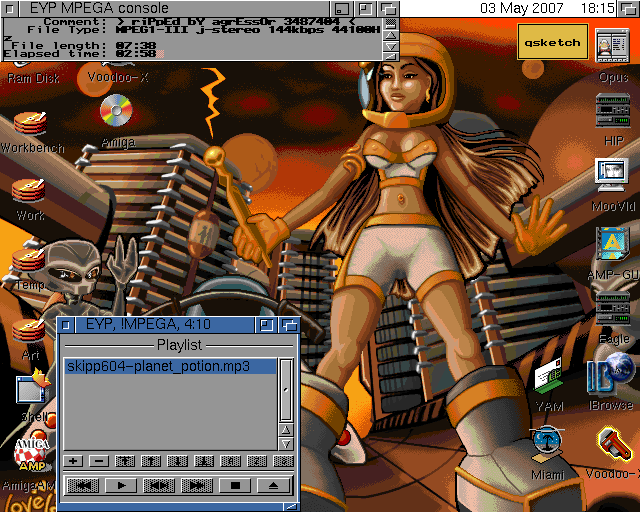
Task: Click the playlist window resize gadget
Action: coord(291,506)
